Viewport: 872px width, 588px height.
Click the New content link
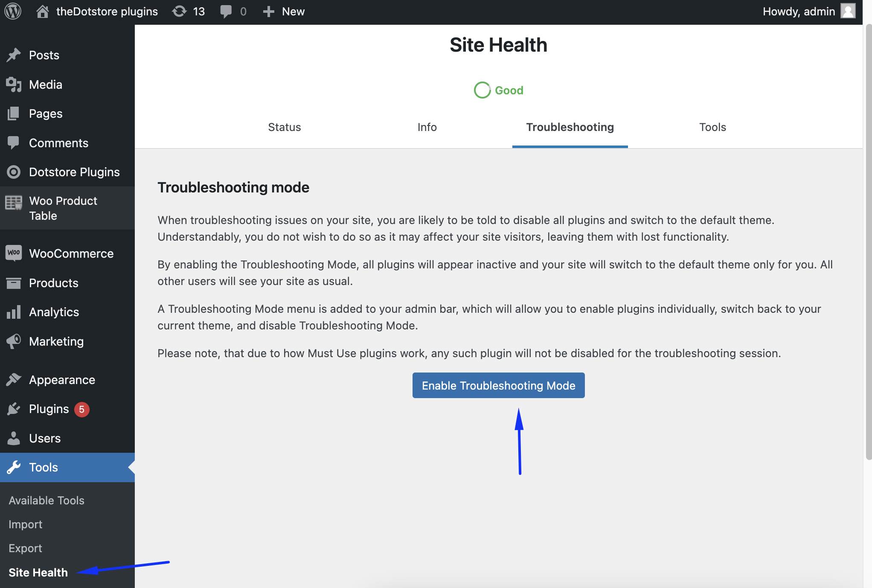click(x=293, y=12)
